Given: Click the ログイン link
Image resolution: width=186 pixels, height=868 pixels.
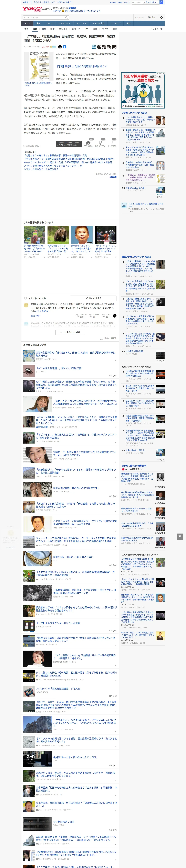Looking at the screenshot, I should click(57, 11).
